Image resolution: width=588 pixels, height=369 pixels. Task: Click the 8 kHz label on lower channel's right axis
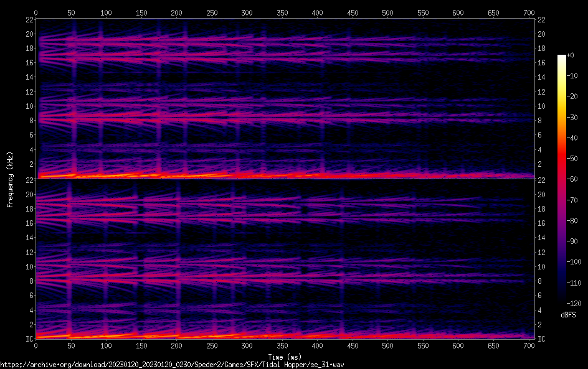pos(541,281)
